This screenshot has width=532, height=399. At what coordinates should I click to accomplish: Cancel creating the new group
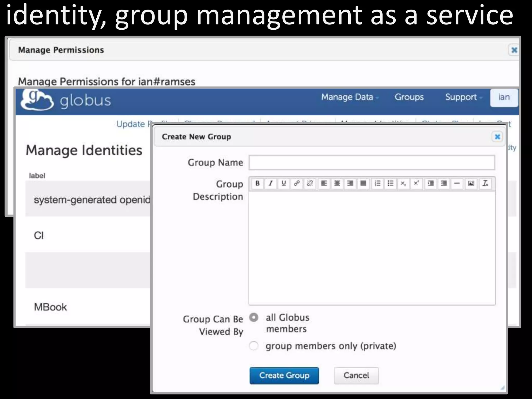[356, 376]
